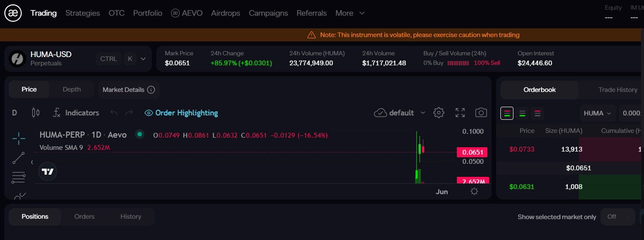Show bids-only orderbook view

(522, 113)
